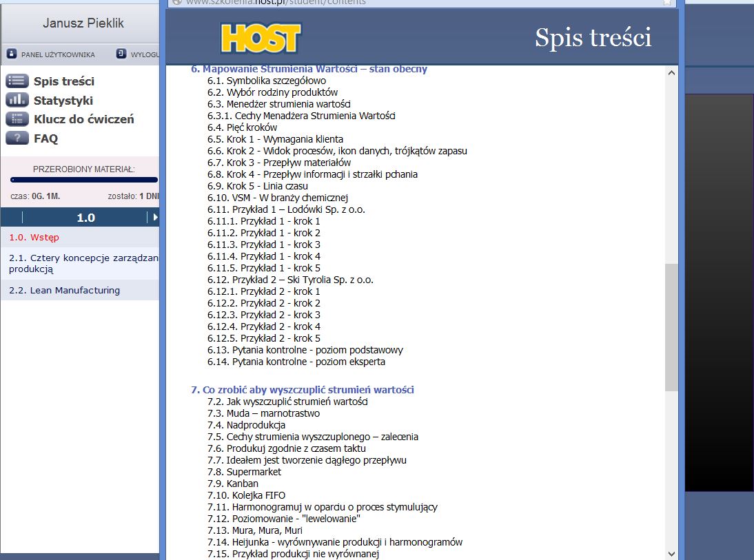The width and height of the screenshot is (754, 560).
Task: Open 6.13. Pytania kontrolne - poziom podstawowy
Action: pyautogui.click(x=305, y=350)
